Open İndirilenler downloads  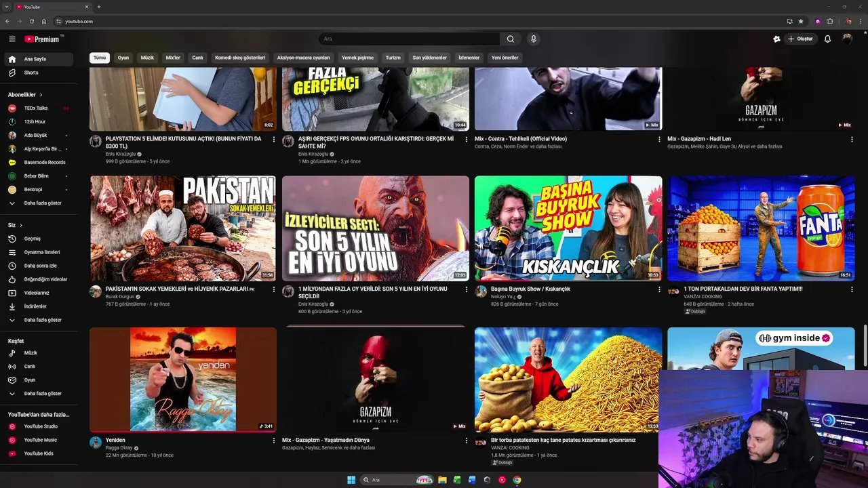point(39,306)
